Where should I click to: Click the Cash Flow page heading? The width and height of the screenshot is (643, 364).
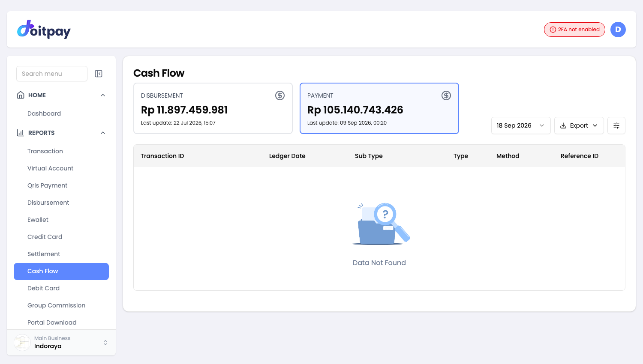tap(159, 73)
